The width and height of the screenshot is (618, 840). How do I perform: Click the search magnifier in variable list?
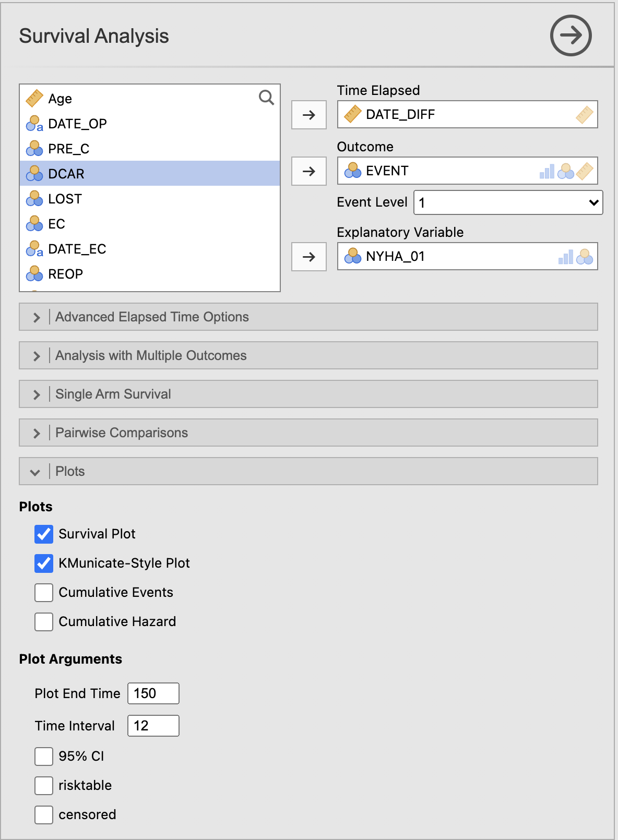(x=266, y=98)
